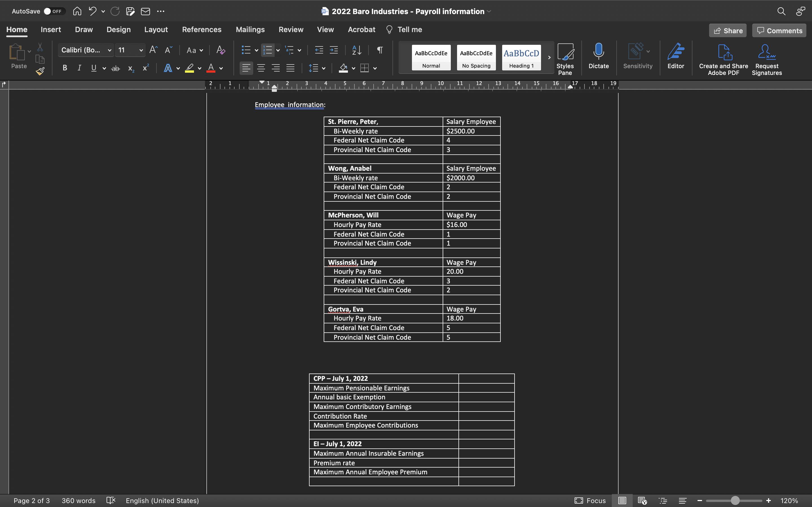The image size is (812, 507).
Task: Apply strikethrough formatting
Action: [x=115, y=68]
